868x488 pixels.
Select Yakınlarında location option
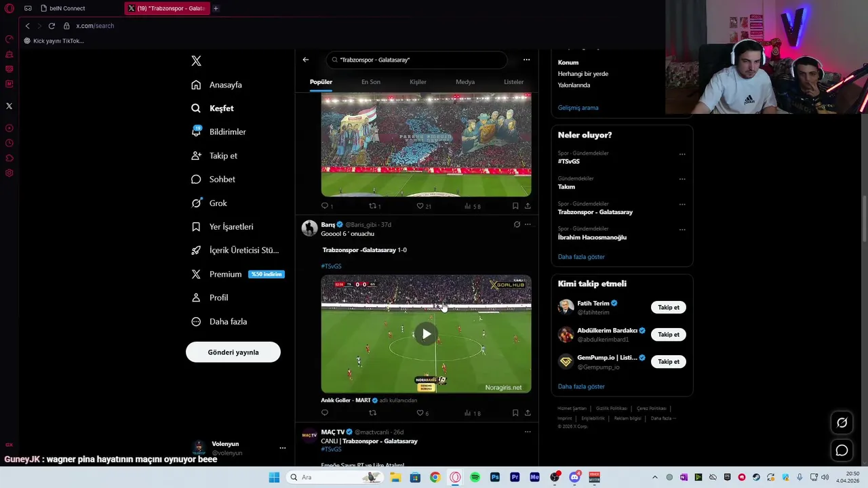tap(574, 85)
